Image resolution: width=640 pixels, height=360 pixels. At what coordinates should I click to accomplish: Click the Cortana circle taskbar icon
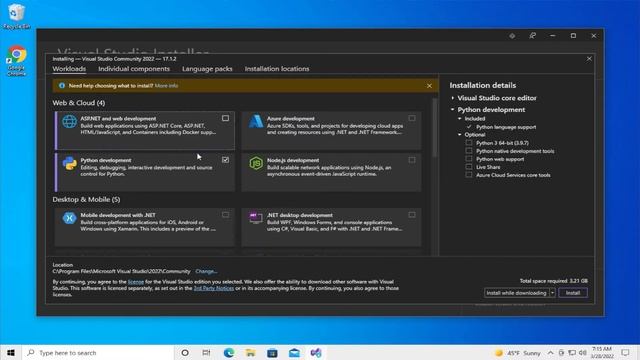point(185,353)
